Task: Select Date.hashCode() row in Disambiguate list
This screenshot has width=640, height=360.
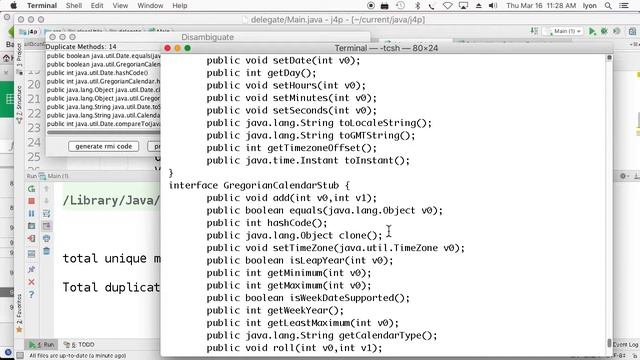Action: click(103, 73)
